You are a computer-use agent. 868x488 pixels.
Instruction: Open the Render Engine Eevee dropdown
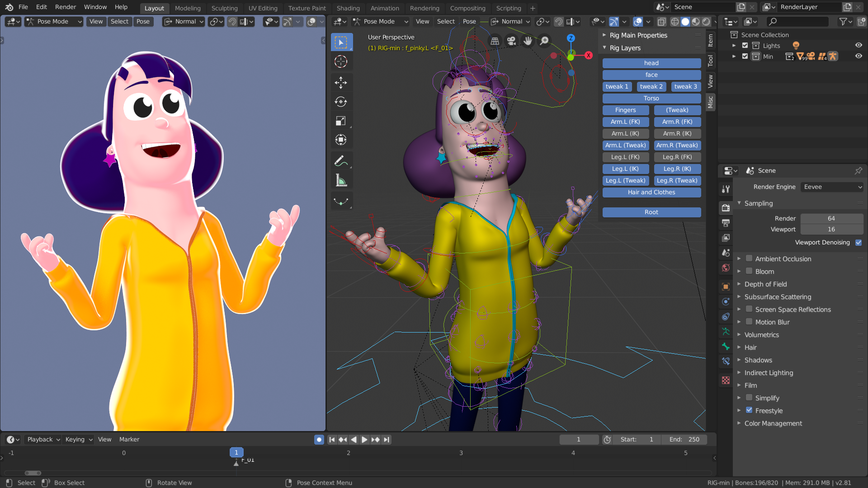click(x=832, y=187)
